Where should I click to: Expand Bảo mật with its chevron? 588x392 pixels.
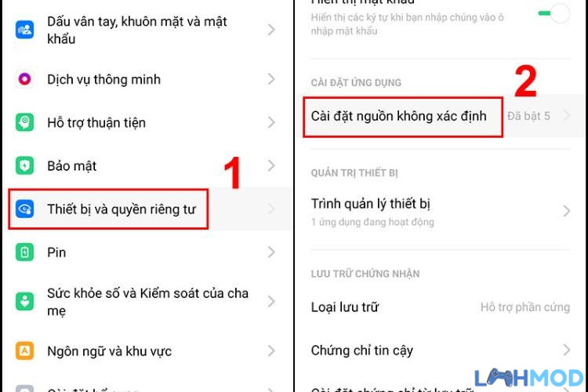[271, 165]
